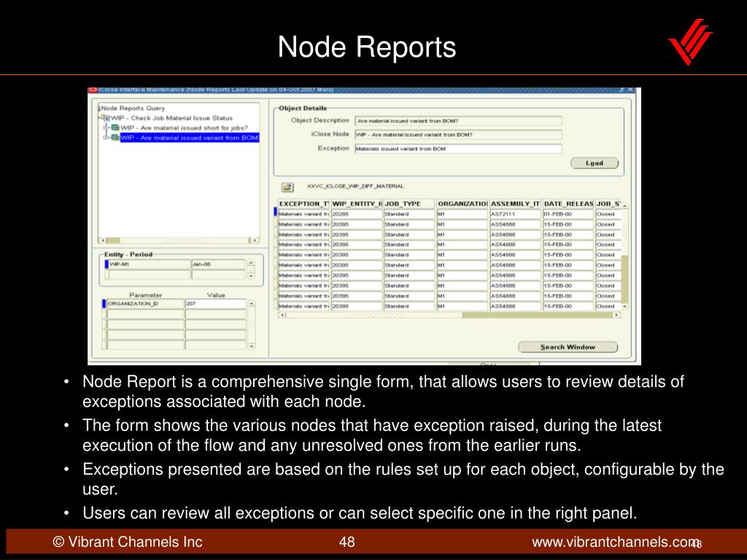The width and height of the screenshot is (747, 560).
Task: Click the red Oracle icon in the iClose title bar
Action: tap(93, 90)
